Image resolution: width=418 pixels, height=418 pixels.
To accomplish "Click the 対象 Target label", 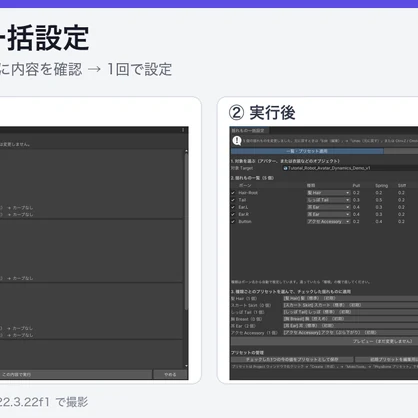I will point(242,168).
